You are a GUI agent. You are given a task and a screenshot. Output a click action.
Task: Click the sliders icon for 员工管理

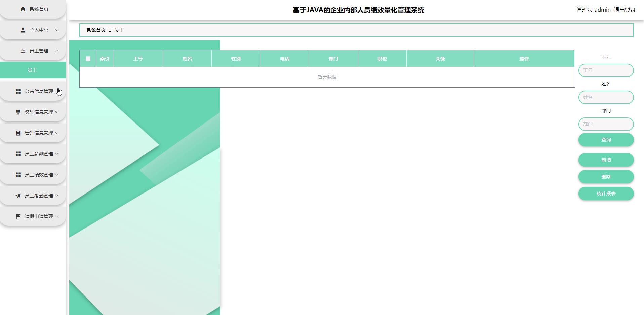[x=23, y=51]
